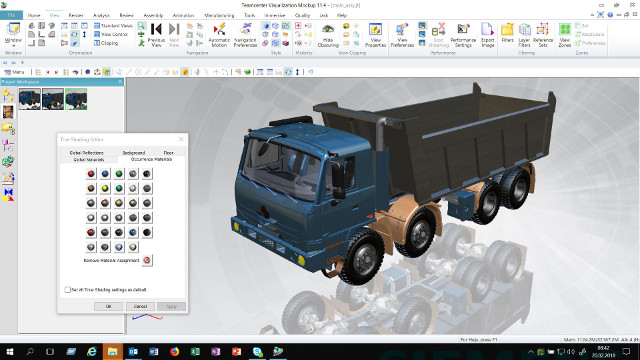Open the Clipping dropdown
The width and height of the screenshot is (640, 360).
click(x=106, y=43)
